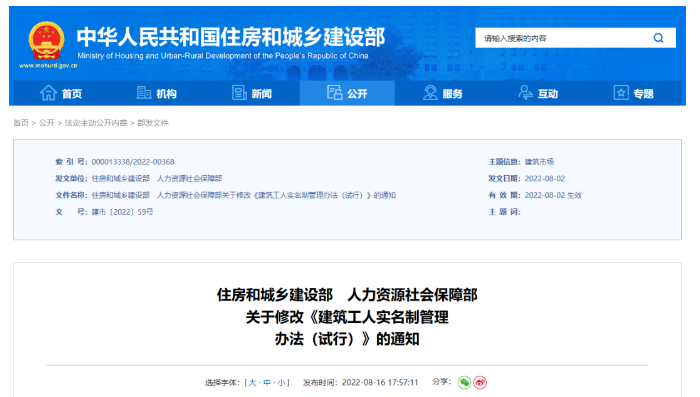Open the 服务 navigation tab

click(x=442, y=93)
